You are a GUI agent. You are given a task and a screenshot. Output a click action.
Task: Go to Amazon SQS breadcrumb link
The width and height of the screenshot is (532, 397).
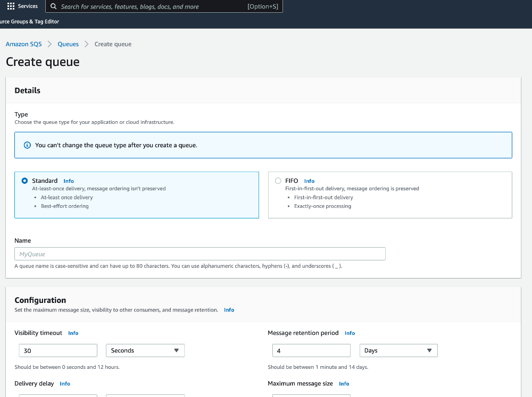23,44
